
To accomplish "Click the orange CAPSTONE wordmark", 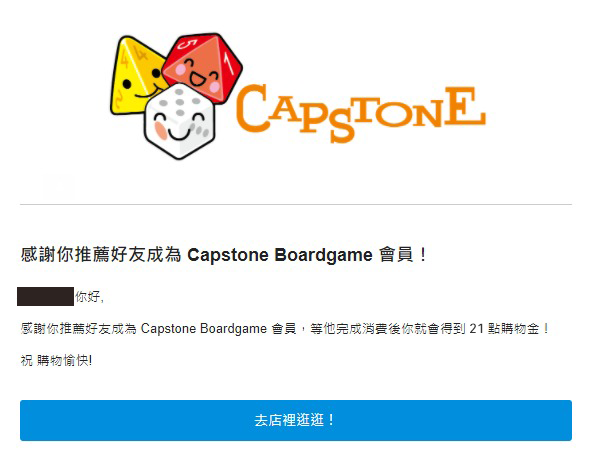I will [x=360, y=112].
